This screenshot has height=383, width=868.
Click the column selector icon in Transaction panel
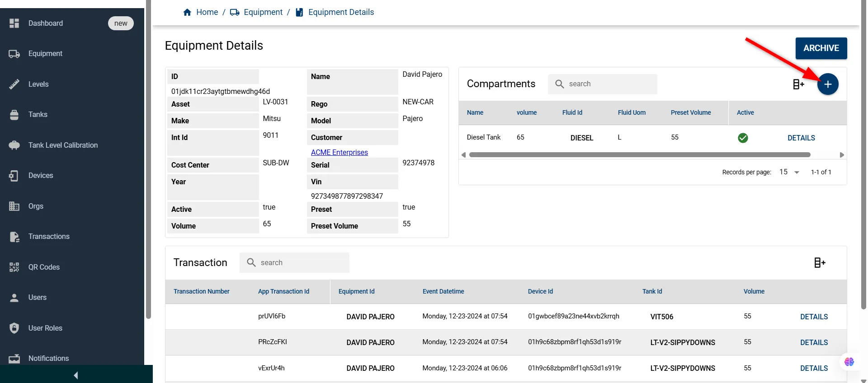pyautogui.click(x=820, y=262)
